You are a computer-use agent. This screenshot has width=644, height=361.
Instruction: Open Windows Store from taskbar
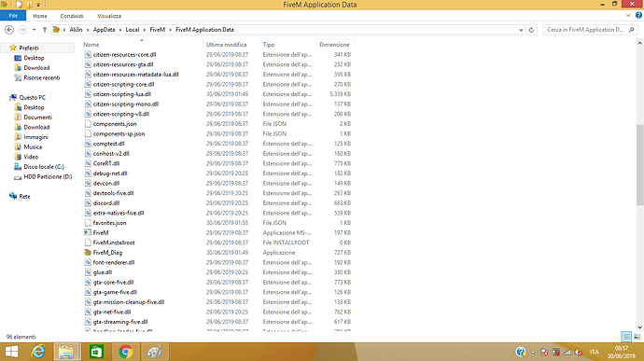click(x=96, y=352)
